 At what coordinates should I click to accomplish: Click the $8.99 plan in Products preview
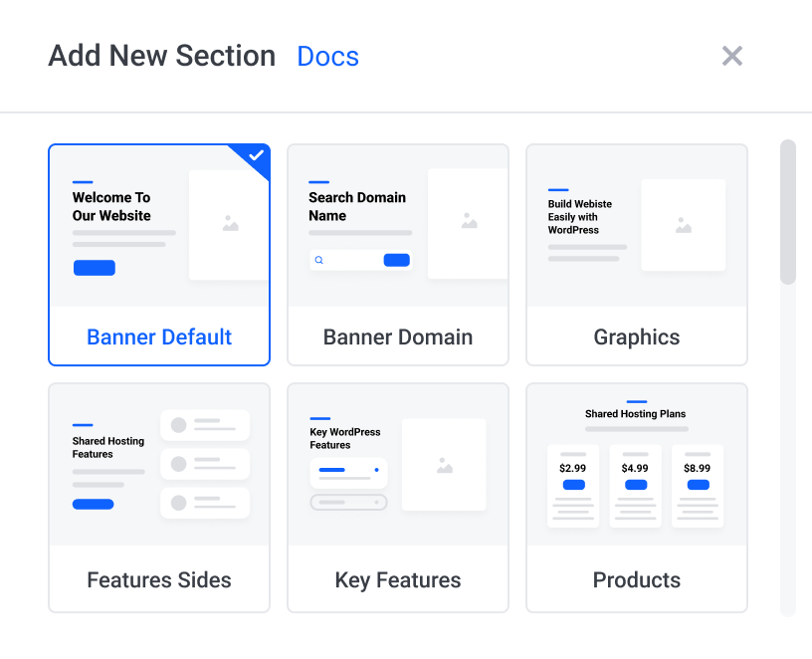(697, 486)
